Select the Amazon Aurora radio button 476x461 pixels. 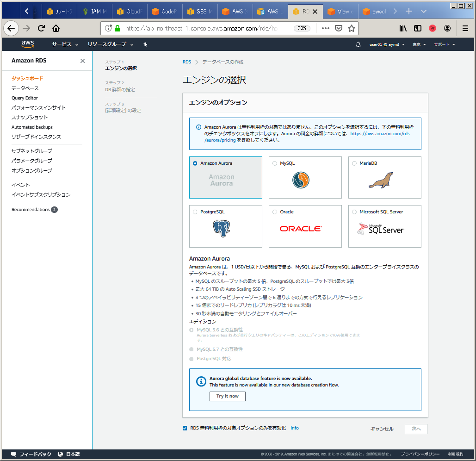(195, 163)
